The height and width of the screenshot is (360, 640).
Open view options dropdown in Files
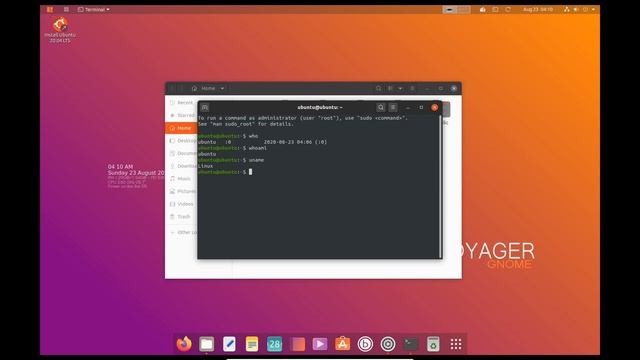coord(400,88)
